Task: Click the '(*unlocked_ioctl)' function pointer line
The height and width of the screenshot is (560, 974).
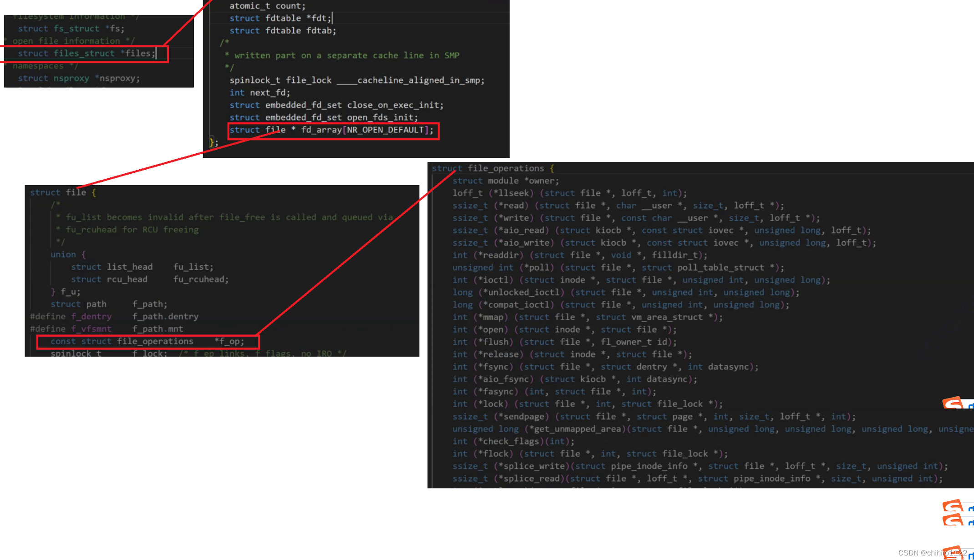Action: (626, 293)
